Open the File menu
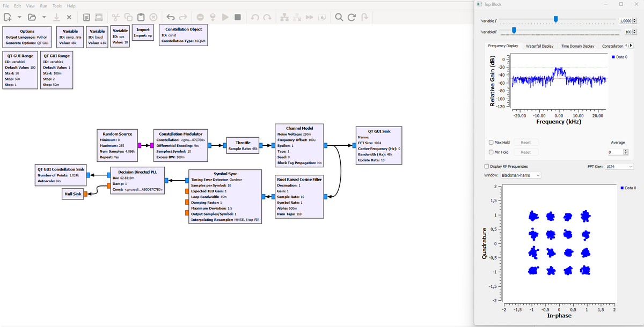 [6, 5]
